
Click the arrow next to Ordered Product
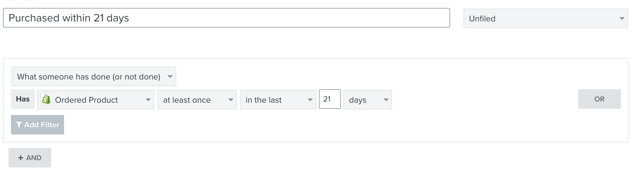click(x=148, y=100)
